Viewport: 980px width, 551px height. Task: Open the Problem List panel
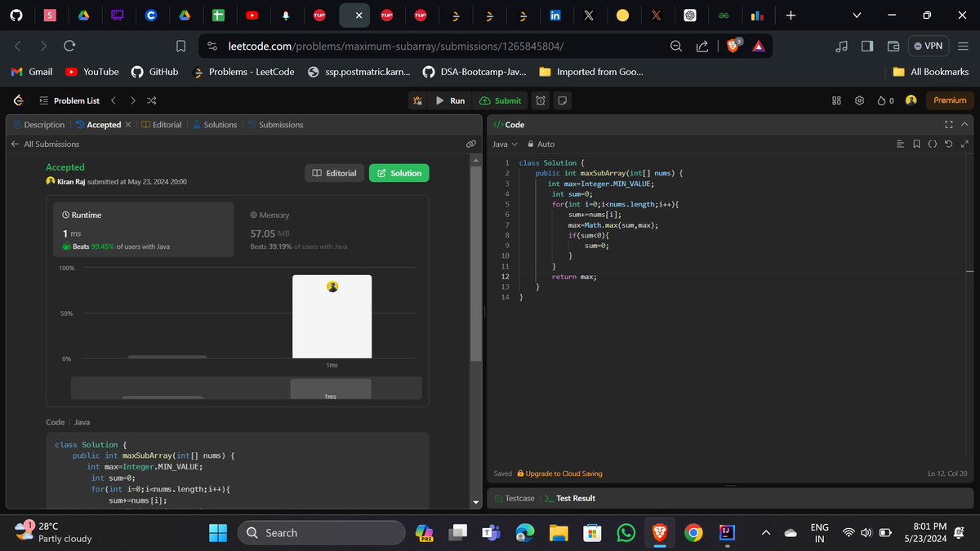pyautogui.click(x=69, y=100)
